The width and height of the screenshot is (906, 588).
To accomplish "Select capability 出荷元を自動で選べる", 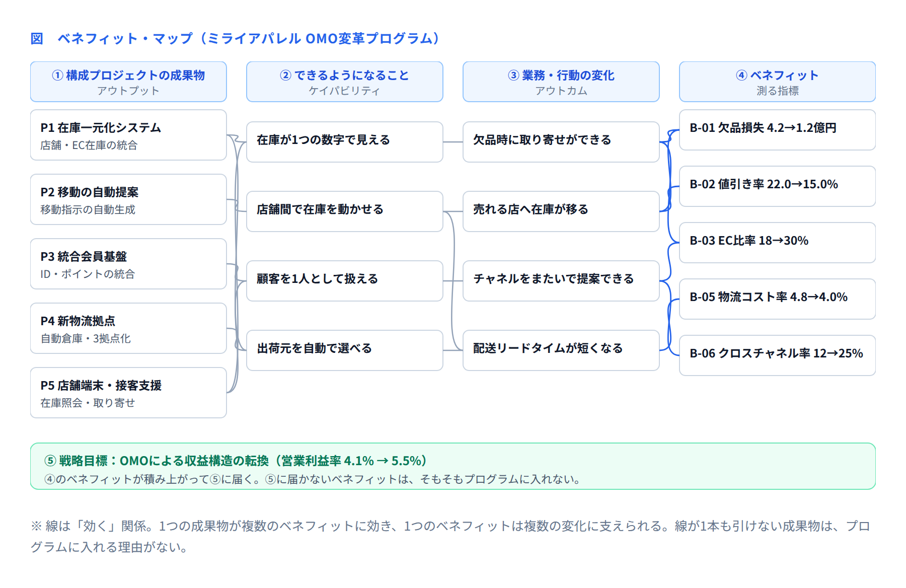I will [345, 350].
